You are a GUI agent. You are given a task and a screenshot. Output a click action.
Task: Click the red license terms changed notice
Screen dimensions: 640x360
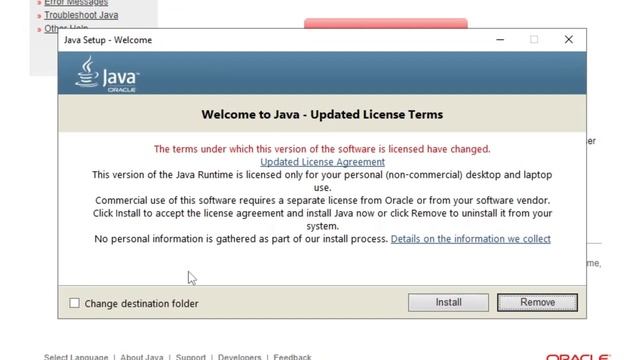click(x=322, y=149)
